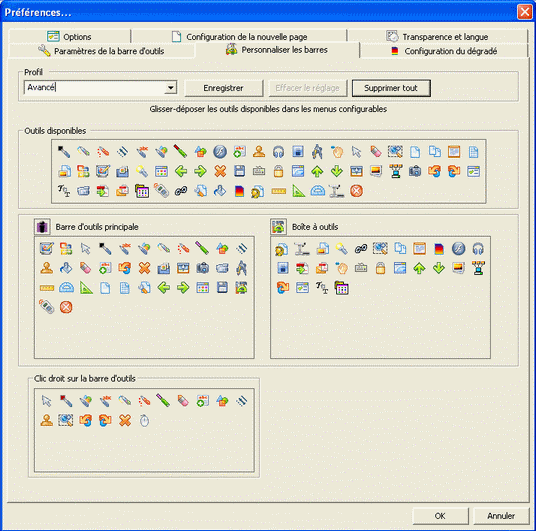Open the Transparence et langue tab

tap(437, 36)
